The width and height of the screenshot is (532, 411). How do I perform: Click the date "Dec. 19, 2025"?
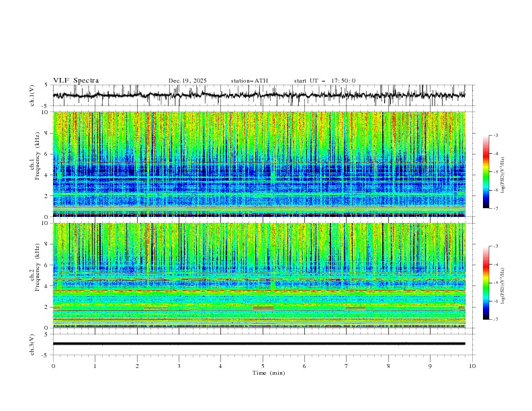(x=187, y=81)
